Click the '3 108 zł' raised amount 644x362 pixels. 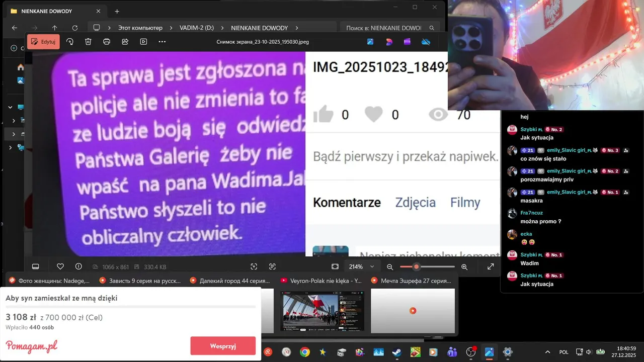[21, 317]
